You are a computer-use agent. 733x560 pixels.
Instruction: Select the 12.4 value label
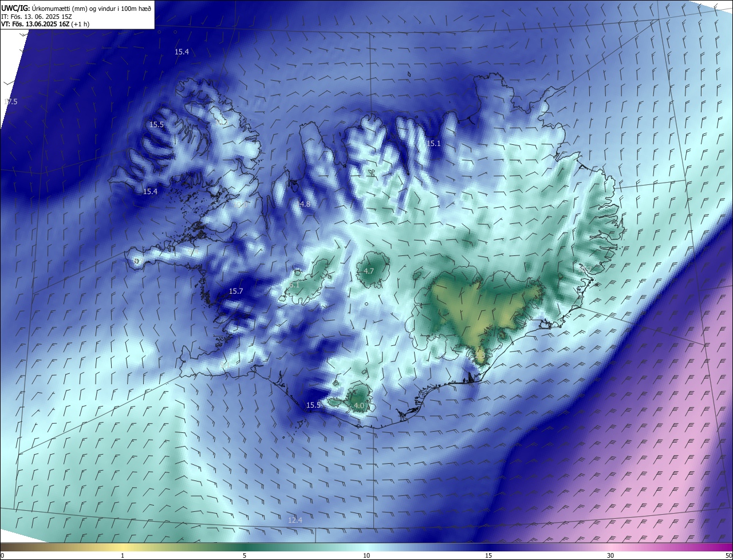[295, 520]
